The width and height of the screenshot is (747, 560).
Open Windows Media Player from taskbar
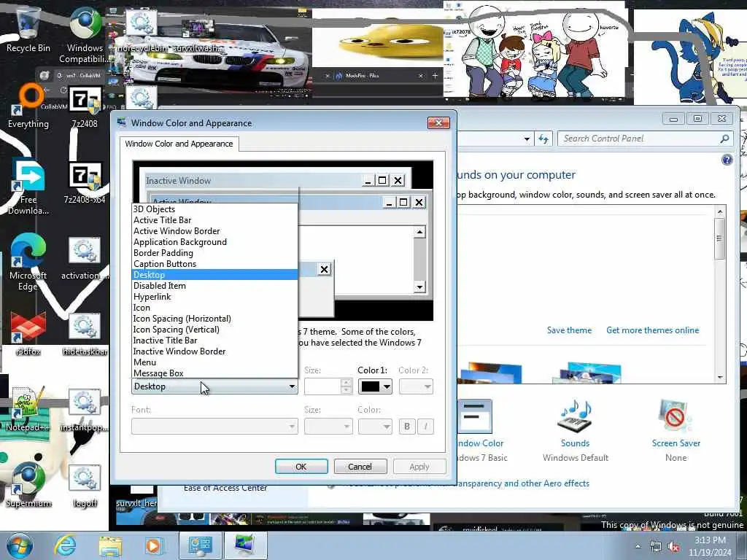tap(153, 545)
